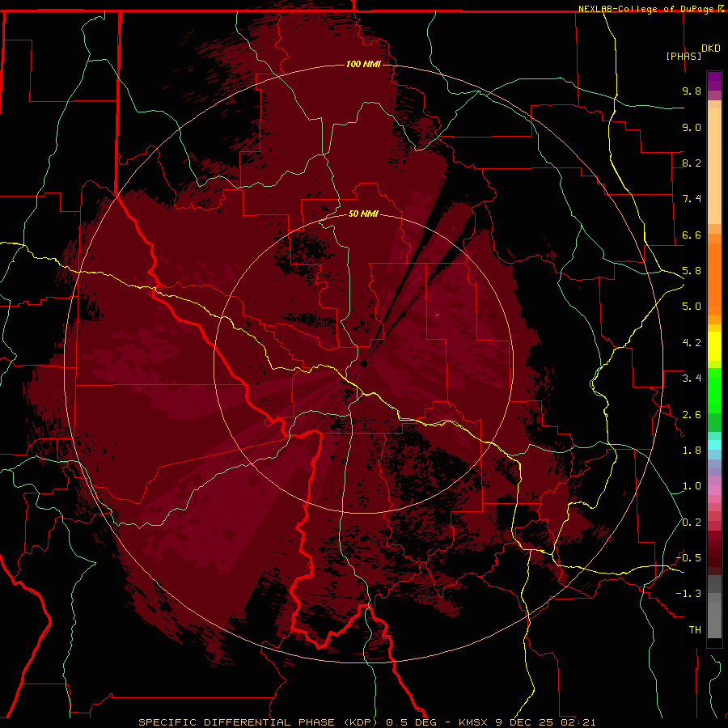Click the -0.5 scale value

click(x=688, y=558)
